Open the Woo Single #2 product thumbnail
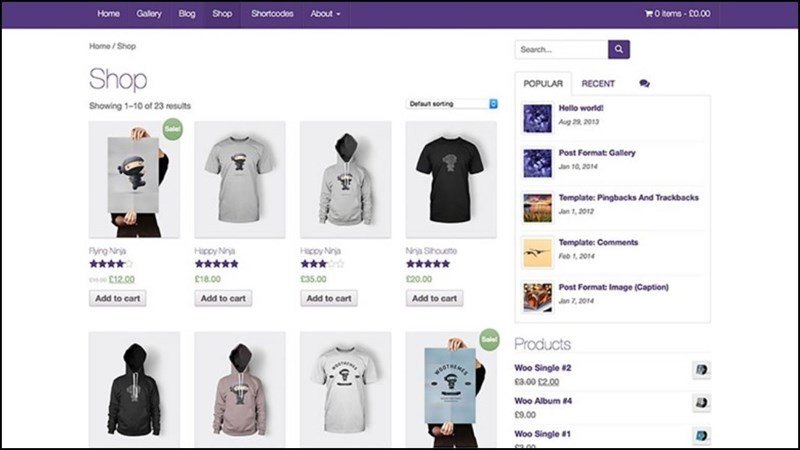Viewport: 800px width, 450px height. click(x=701, y=370)
